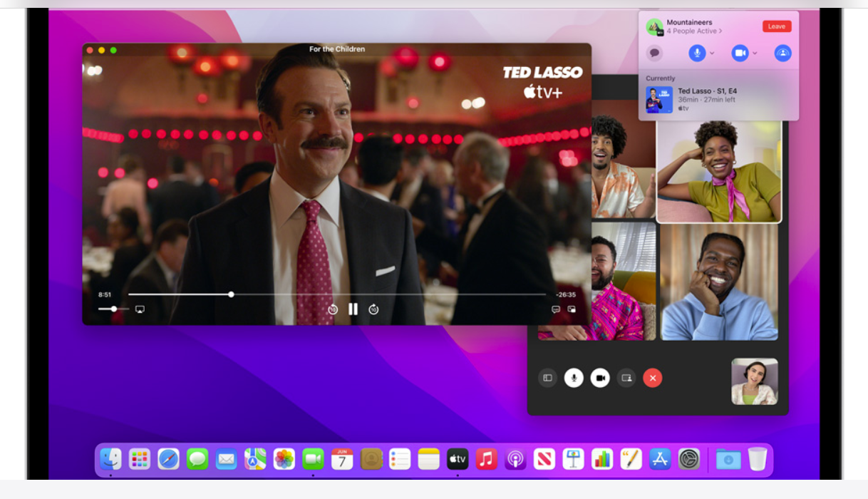Click the FaceTime share screen button
Viewport: 868px width, 499px height.
point(626,378)
